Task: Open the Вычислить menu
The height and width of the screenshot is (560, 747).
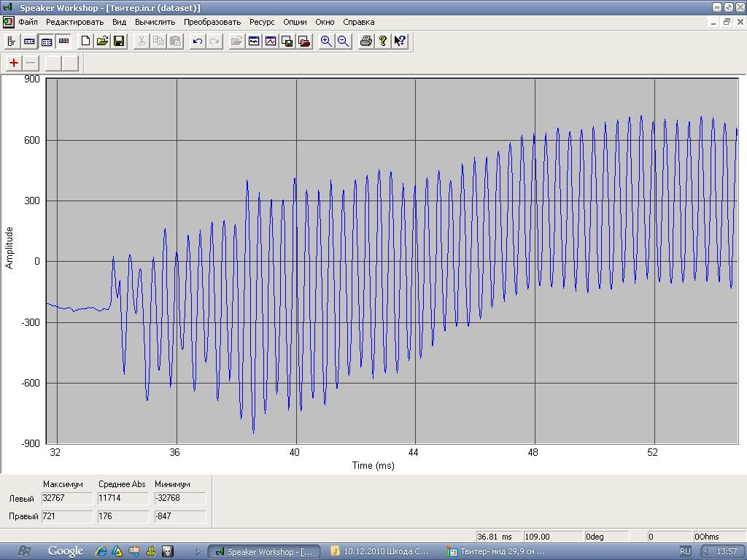Action: click(155, 22)
